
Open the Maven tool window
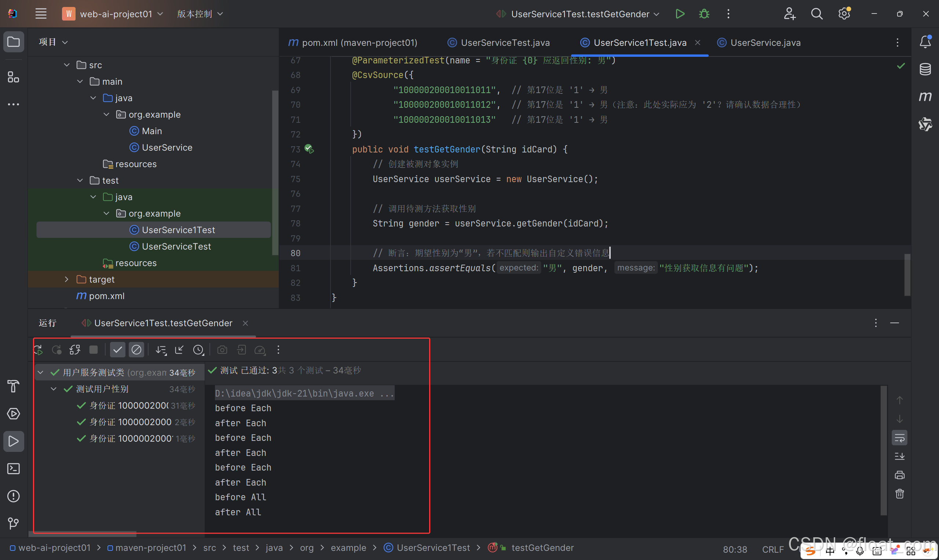point(925,97)
